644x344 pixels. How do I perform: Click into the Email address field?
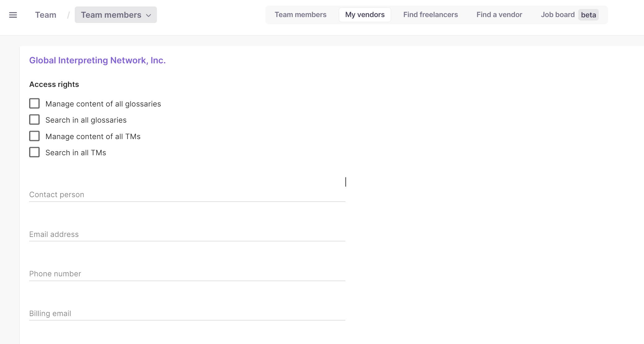[187, 234]
